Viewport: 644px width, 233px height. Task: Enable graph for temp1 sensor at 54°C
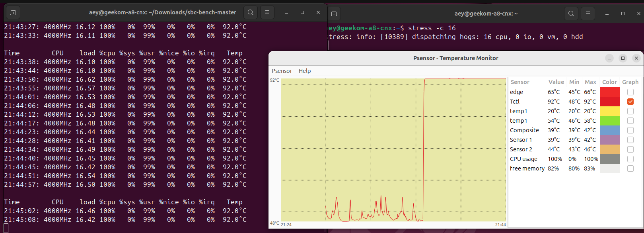(x=630, y=121)
